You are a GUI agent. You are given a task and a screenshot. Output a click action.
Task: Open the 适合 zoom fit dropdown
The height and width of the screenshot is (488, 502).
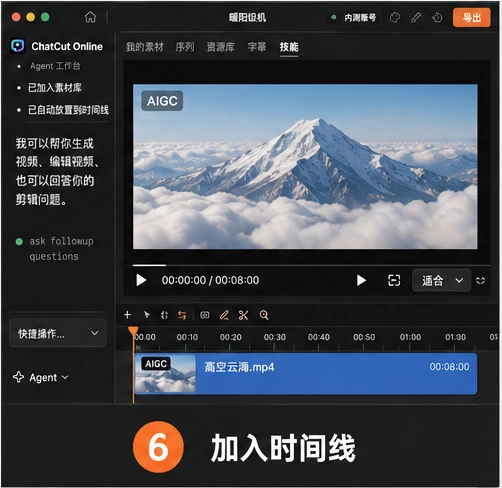(441, 280)
